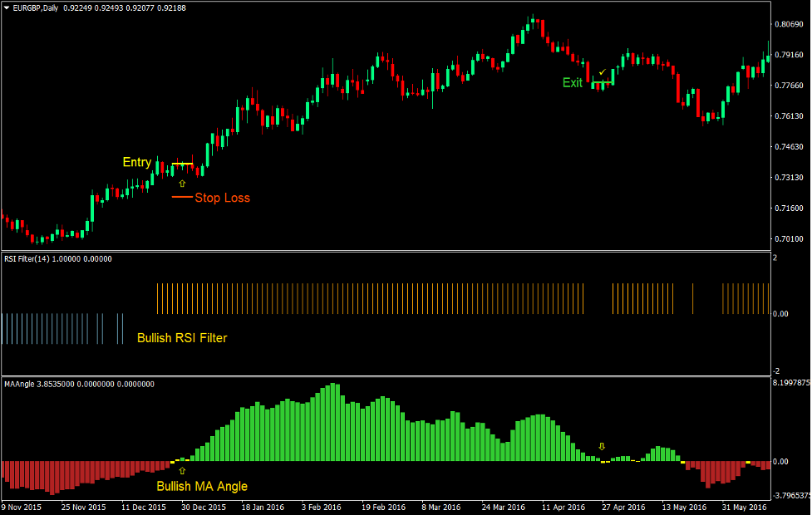
Task: Click the red Stop Loss line
Action: [x=183, y=198]
